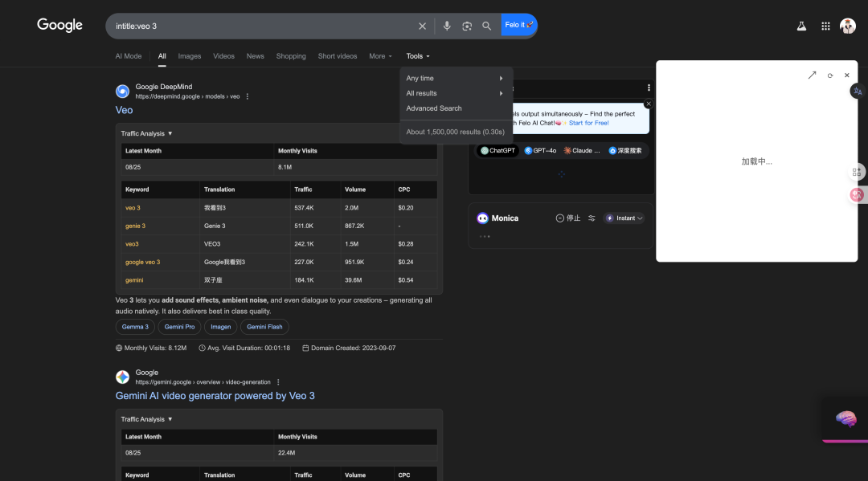Select the News tab
Screen dimensions: 868x481
click(256, 56)
